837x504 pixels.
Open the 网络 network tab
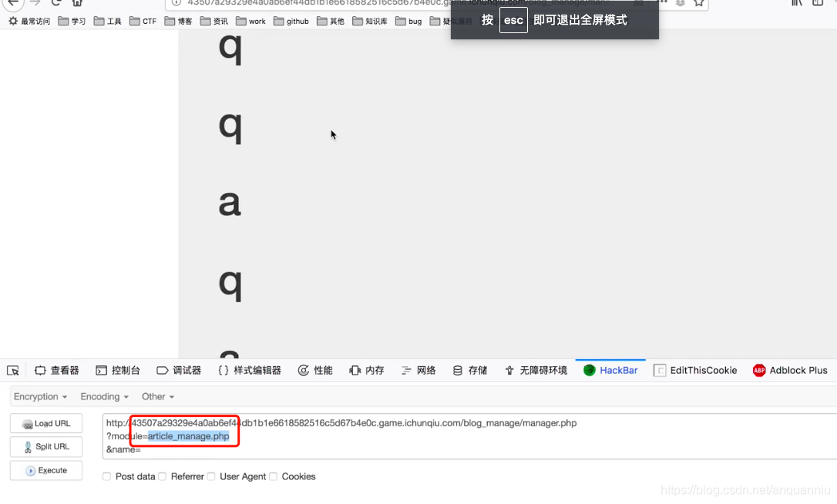tap(418, 371)
